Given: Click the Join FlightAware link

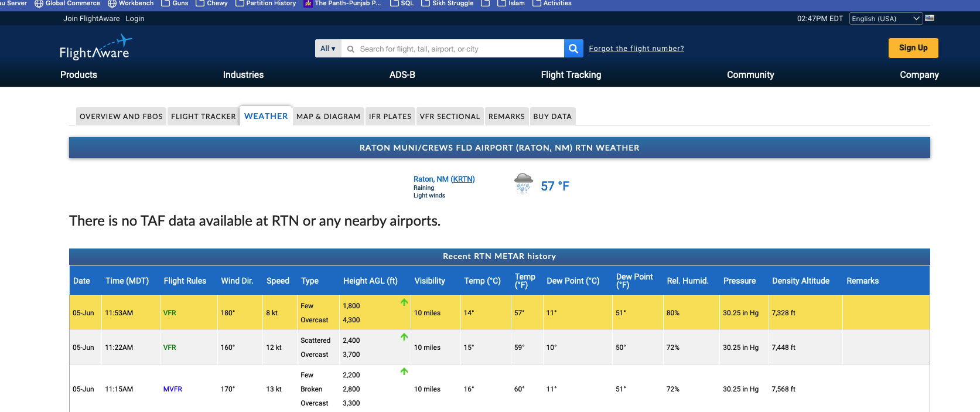Looking at the screenshot, I should [91, 19].
